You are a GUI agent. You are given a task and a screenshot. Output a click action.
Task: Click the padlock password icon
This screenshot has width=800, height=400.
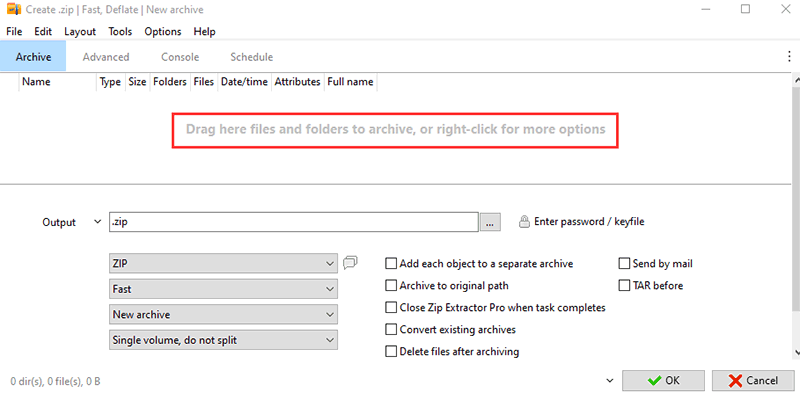[524, 222]
